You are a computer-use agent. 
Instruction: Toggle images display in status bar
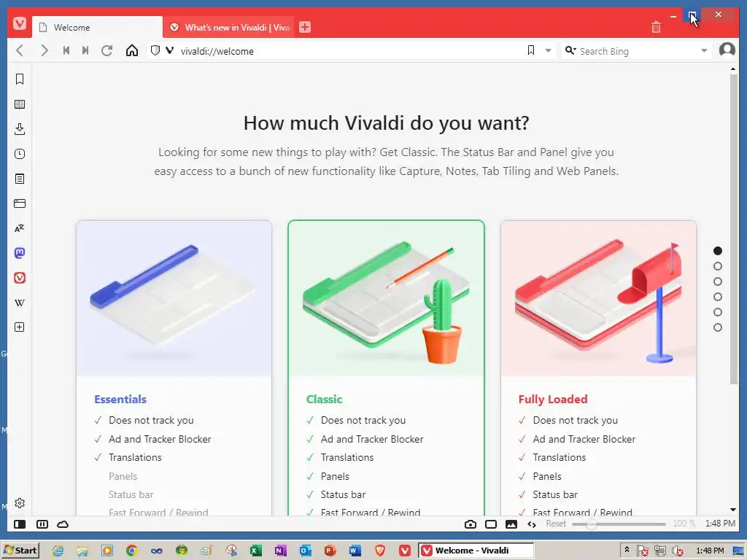511,524
